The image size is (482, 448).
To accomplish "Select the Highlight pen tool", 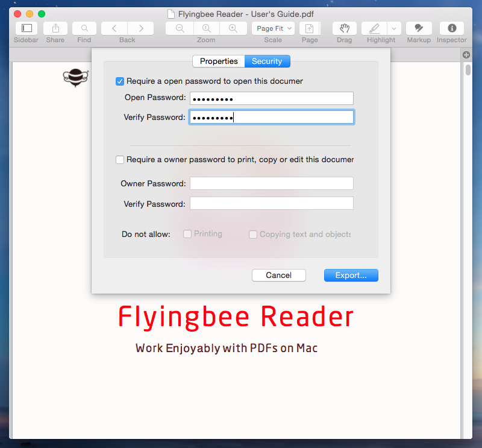I will pos(374,28).
